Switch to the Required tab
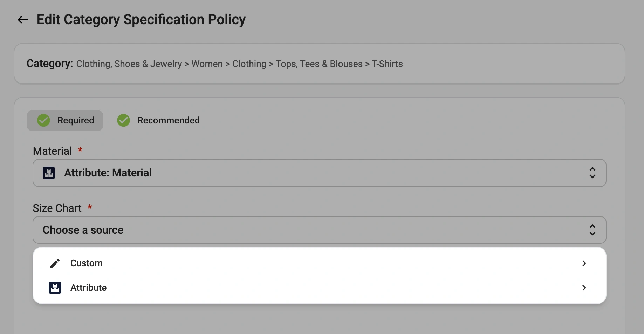Image resolution: width=644 pixels, height=334 pixels. [x=65, y=120]
